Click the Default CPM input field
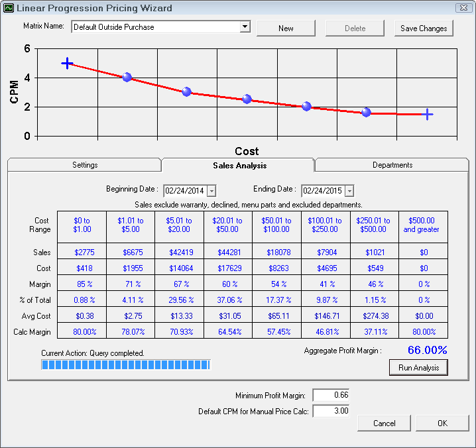This screenshot has height=448, width=476. tap(330, 412)
